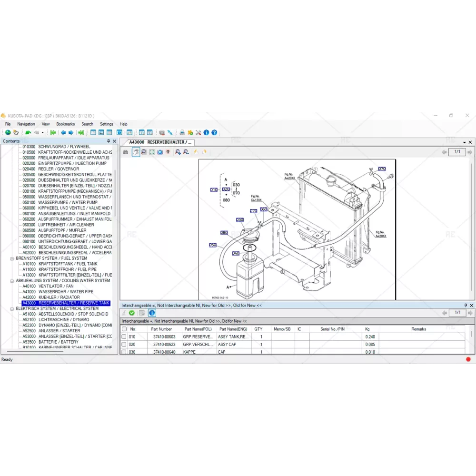Tick the checkbox for part row 020
Image resolution: width=476 pixels, height=476 pixels.
(x=124, y=344)
